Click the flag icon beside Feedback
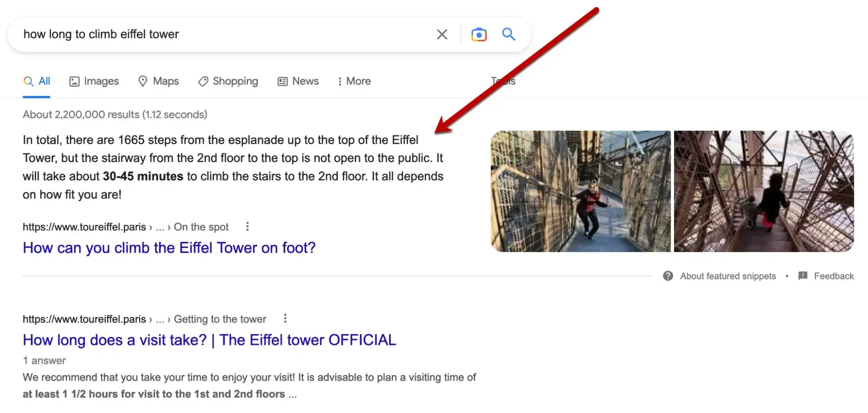The height and width of the screenshot is (413, 868). (x=802, y=276)
